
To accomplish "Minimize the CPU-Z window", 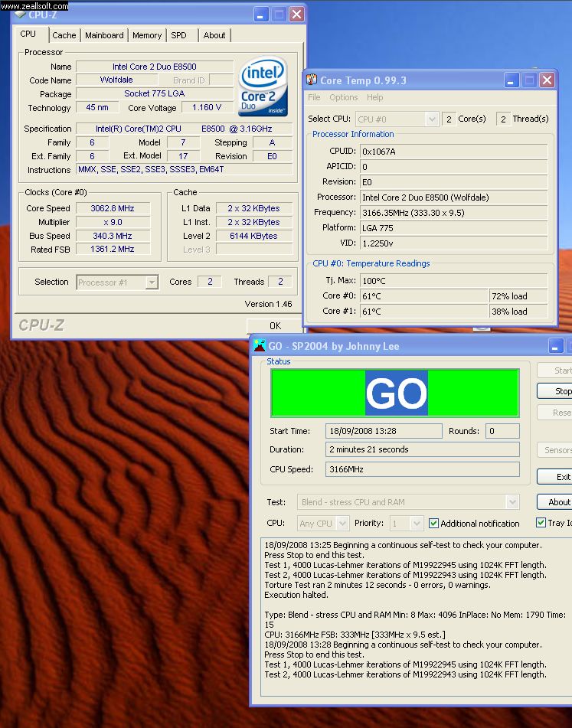I will coord(261,14).
